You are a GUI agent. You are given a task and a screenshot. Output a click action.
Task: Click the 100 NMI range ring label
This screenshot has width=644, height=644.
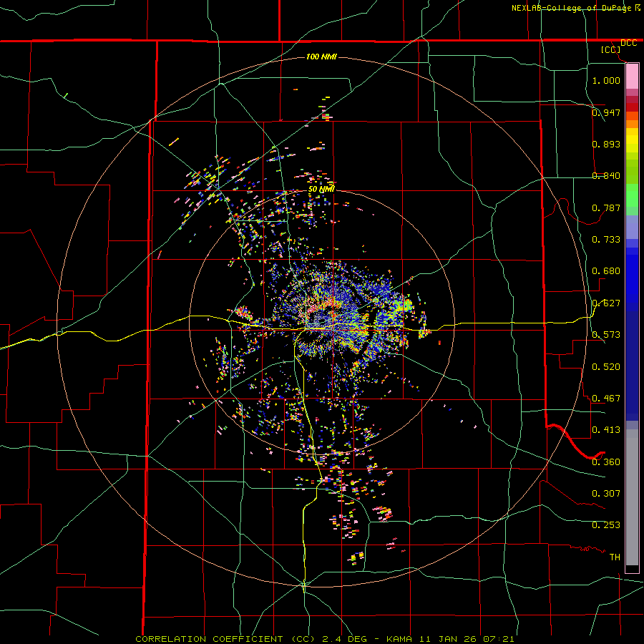(321, 57)
